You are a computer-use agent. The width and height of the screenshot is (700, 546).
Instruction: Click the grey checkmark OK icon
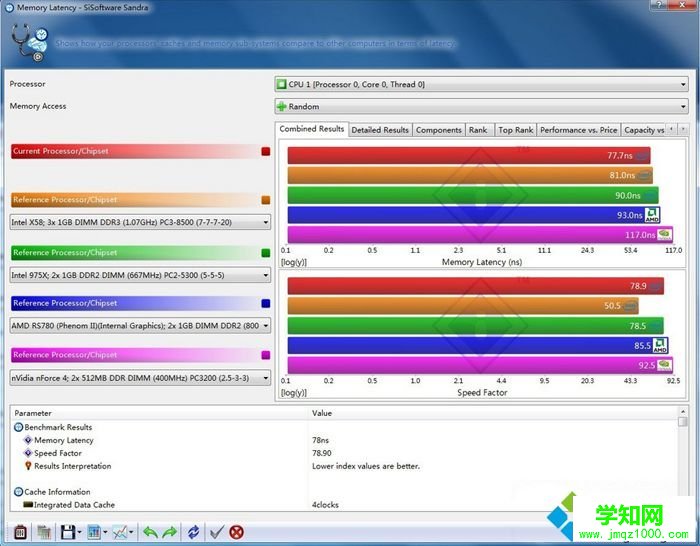pyautogui.click(x=217, y=532)
